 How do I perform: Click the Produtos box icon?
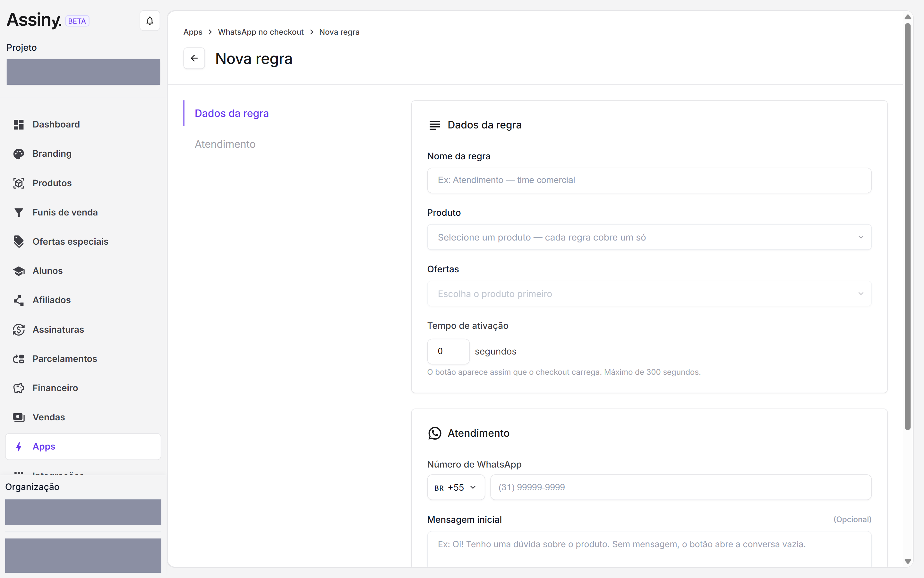pyautogui.click(x=19, y=183)
